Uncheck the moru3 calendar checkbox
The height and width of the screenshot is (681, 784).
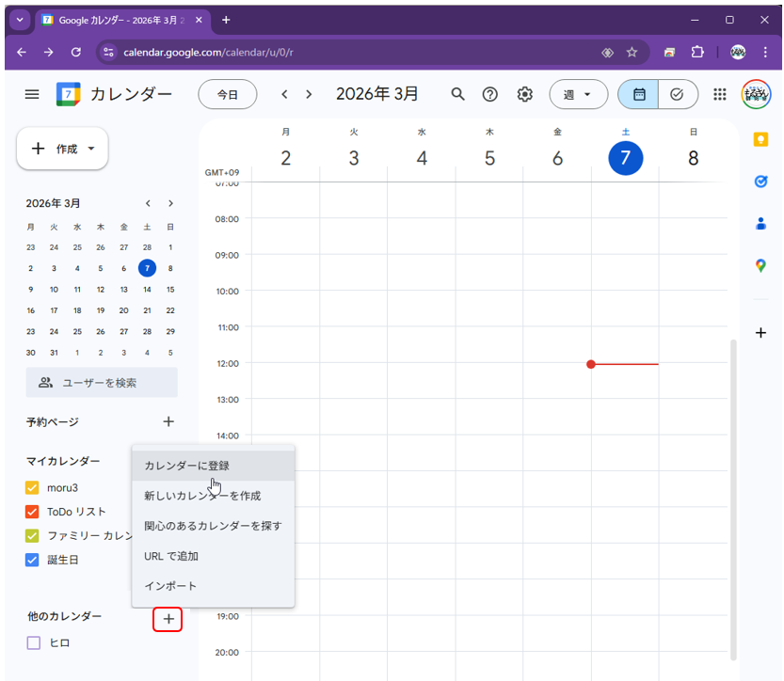click(33, 487)
